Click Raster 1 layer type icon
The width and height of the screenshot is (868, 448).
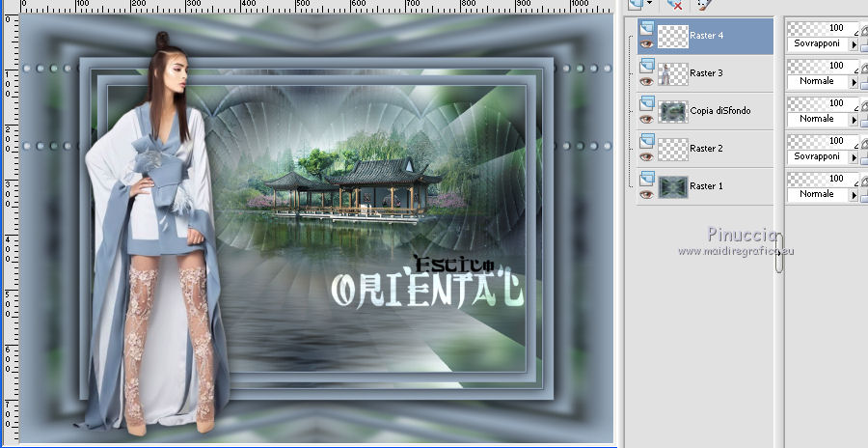click(x=646, y=180)
